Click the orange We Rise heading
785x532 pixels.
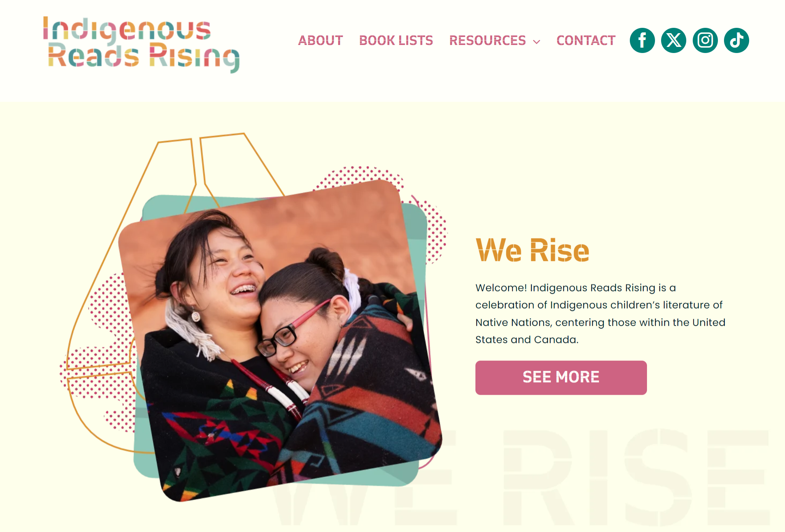[532, 251]
